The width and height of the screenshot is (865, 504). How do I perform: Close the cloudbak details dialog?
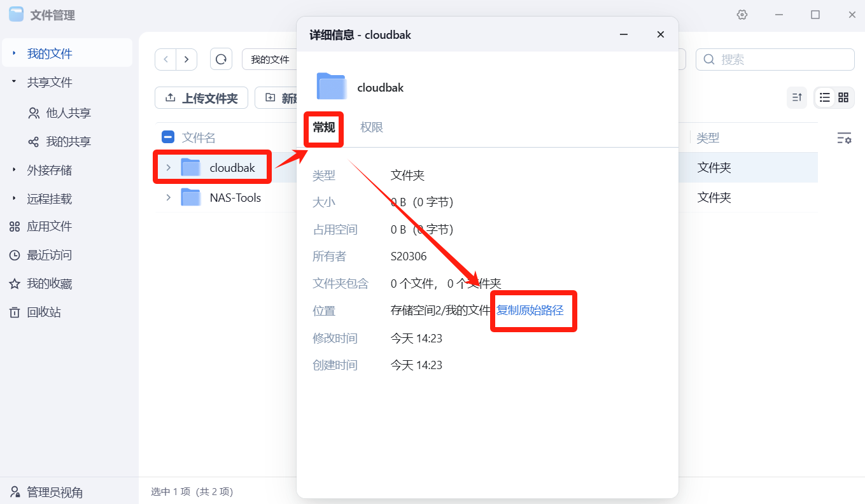coord(661,34)
